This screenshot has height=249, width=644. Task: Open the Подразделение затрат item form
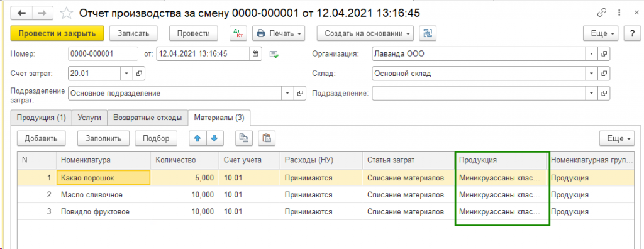click(301, 93)
